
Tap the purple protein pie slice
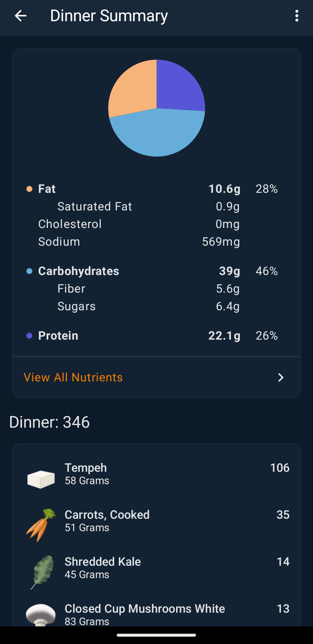point(179,85)
